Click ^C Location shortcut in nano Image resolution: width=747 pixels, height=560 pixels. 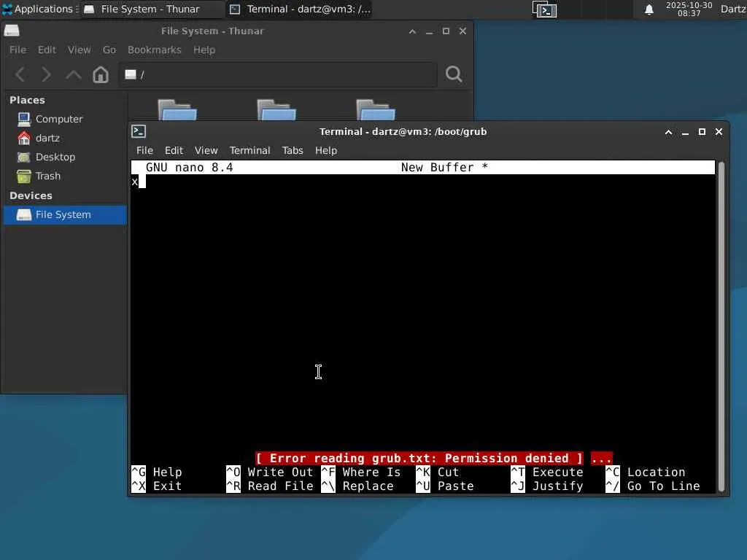point(646,472)
